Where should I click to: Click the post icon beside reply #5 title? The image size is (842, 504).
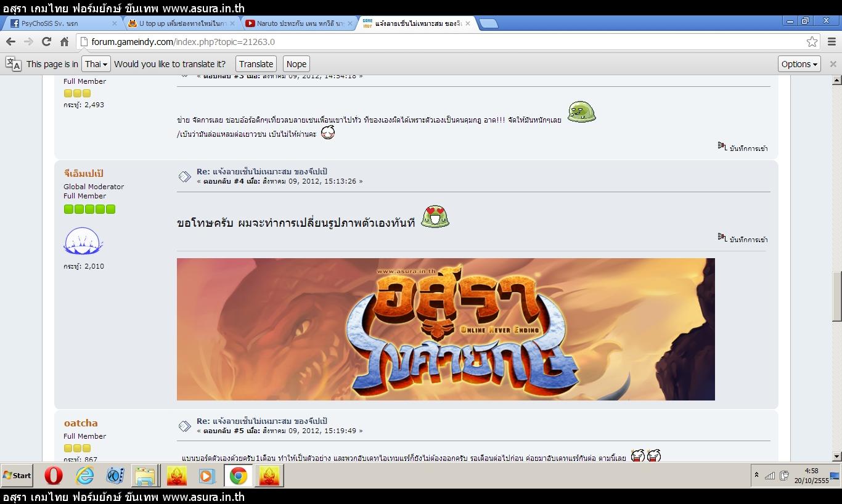(184, 426)
